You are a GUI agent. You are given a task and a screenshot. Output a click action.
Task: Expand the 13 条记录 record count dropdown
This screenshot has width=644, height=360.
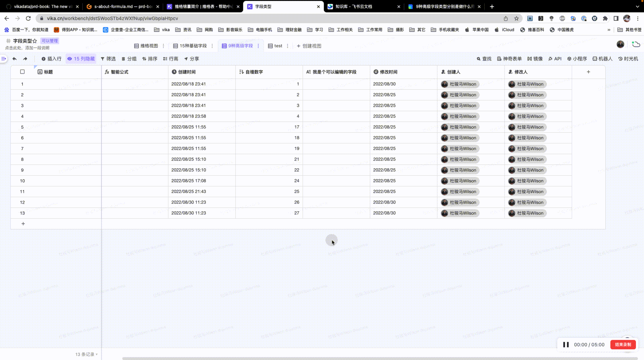pos(86,354)
